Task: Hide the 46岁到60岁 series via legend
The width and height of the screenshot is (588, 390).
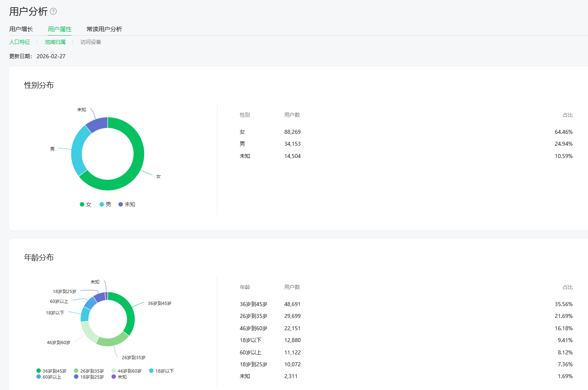Action: [x=127, y=371]
